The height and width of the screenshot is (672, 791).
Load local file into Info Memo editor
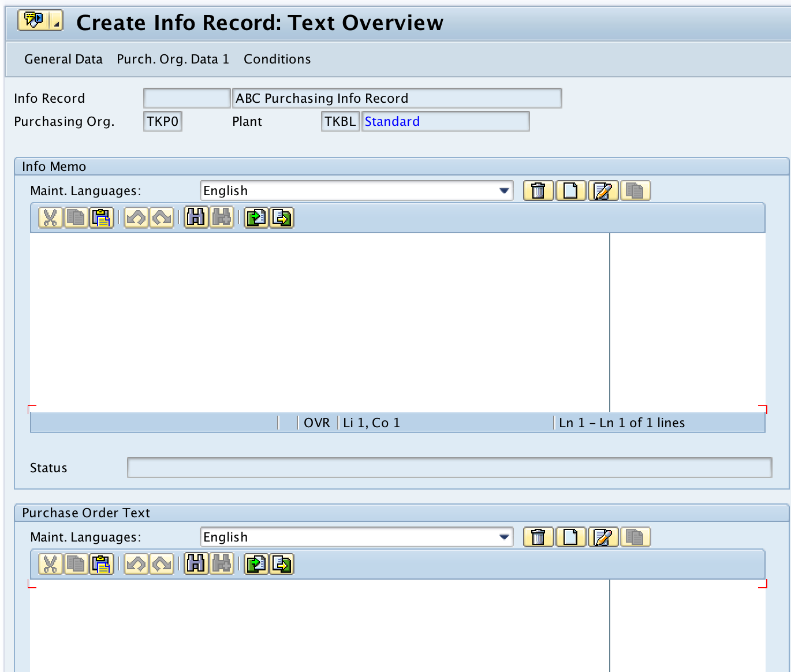point(256,218)
